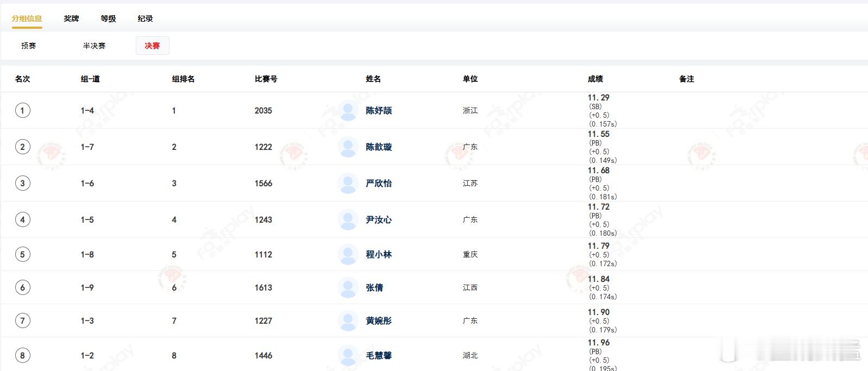
Task: Click bib number 1446
Action: (263, 355)
